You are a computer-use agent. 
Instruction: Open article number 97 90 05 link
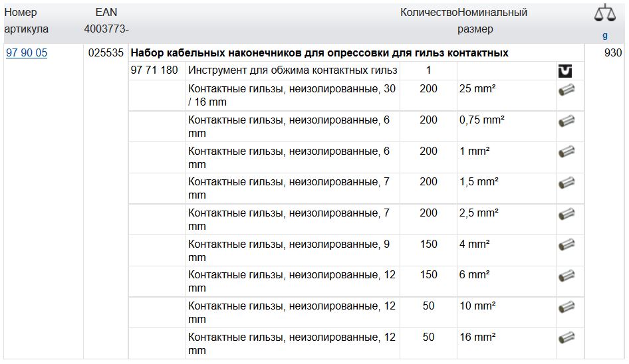27,53
